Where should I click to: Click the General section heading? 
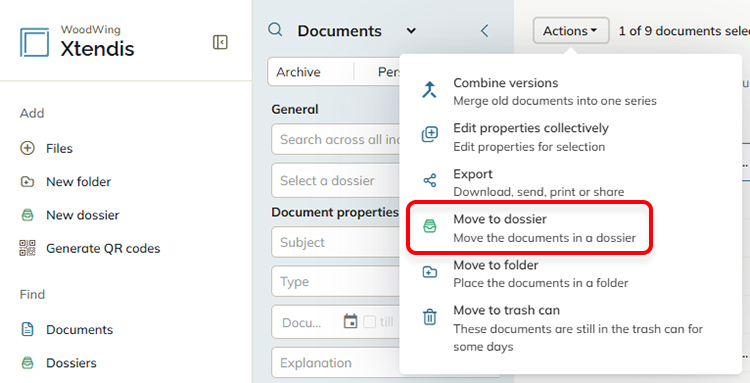[295, 109]
